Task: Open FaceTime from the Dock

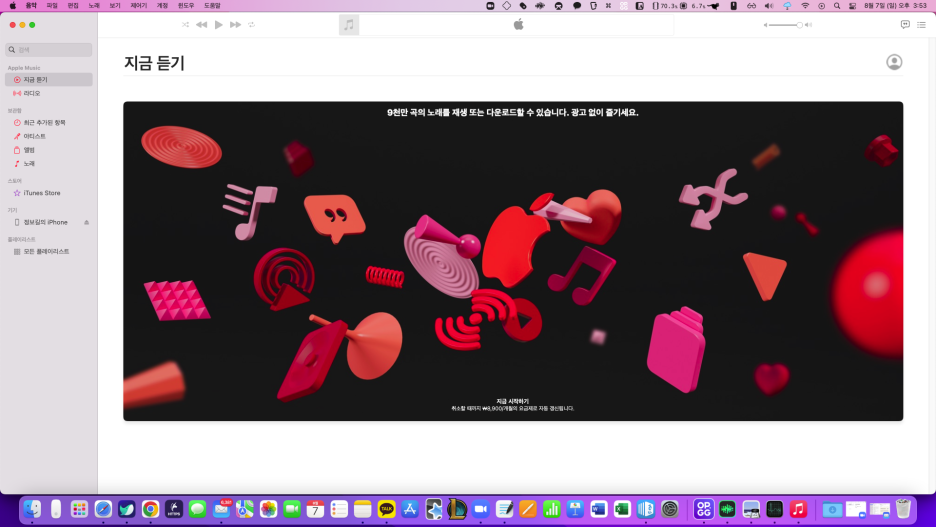Action: point(292,509)
